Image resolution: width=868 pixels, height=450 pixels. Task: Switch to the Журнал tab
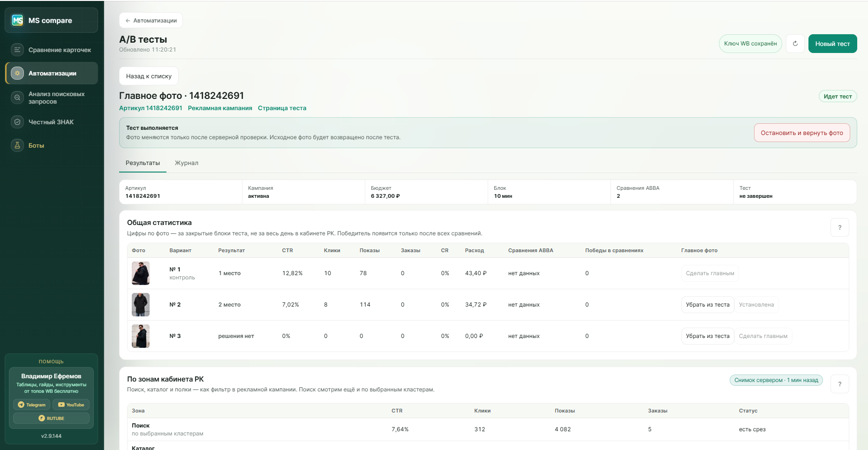tap(187, 163)
